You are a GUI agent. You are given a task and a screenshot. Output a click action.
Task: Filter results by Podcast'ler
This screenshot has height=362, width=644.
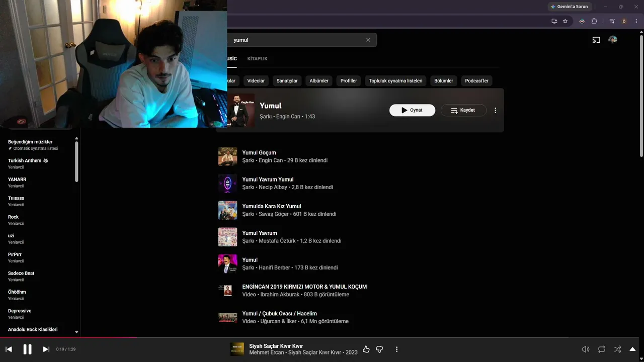click(x=476, y=80)
